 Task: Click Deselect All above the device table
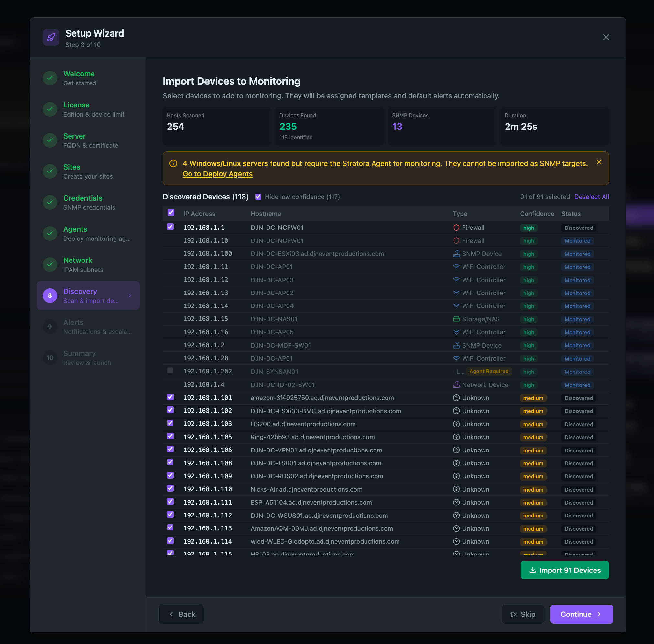click(591, 196)
